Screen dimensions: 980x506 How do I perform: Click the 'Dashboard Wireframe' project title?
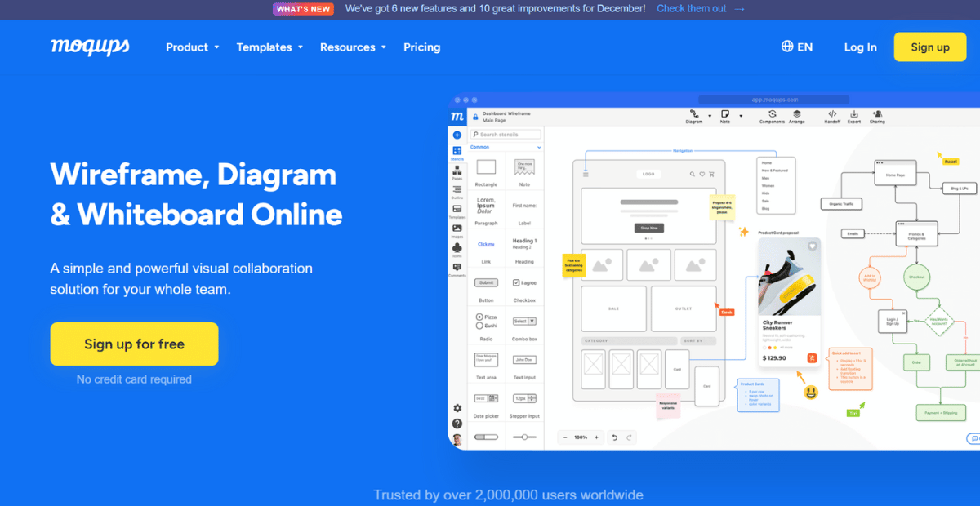point(506,113)
